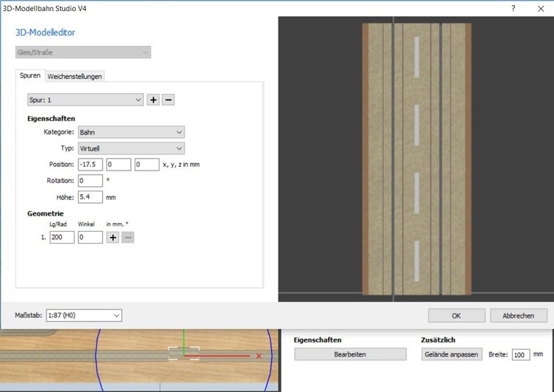554x392 pixels.
Task: Change Maßstab dropdown 1:87 (H0)
Action: 84,316
